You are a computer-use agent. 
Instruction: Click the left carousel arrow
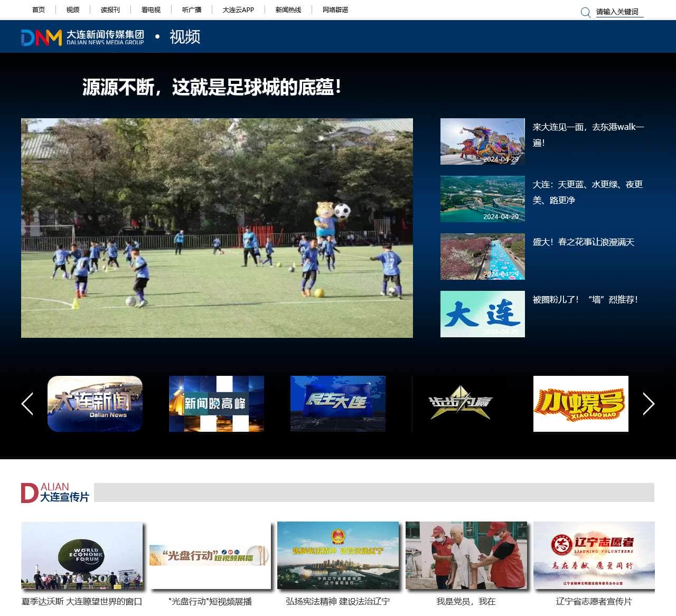(x=27, y=404)
